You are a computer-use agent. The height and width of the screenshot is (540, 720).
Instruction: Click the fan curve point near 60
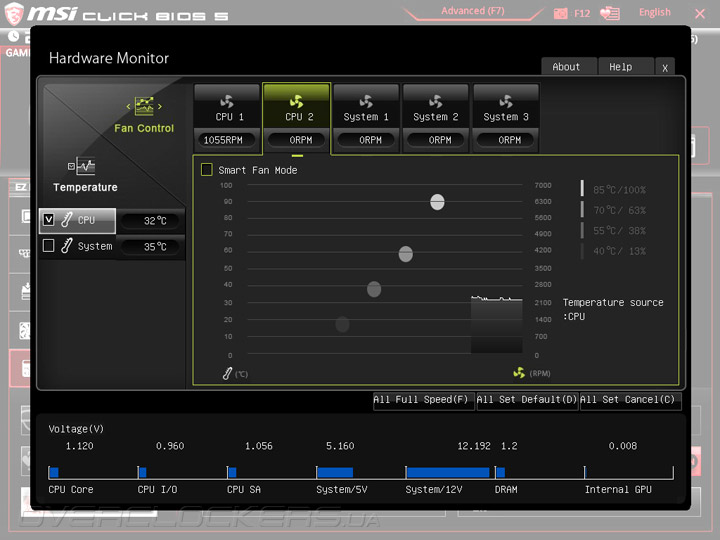405,253
